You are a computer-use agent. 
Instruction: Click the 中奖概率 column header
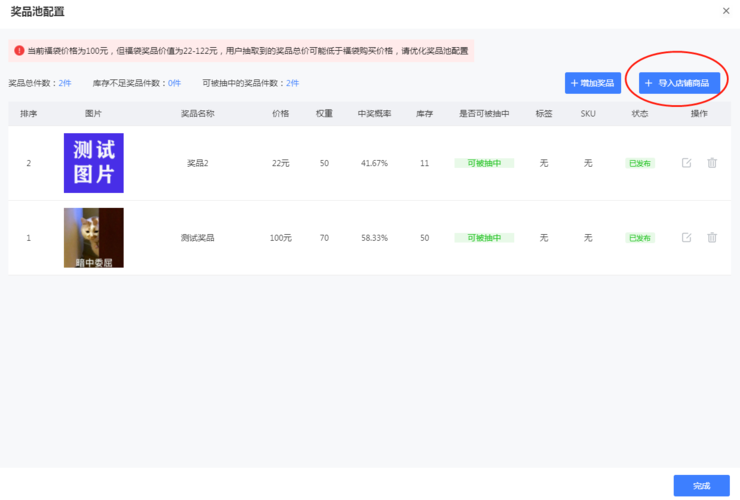click(373, 114)
